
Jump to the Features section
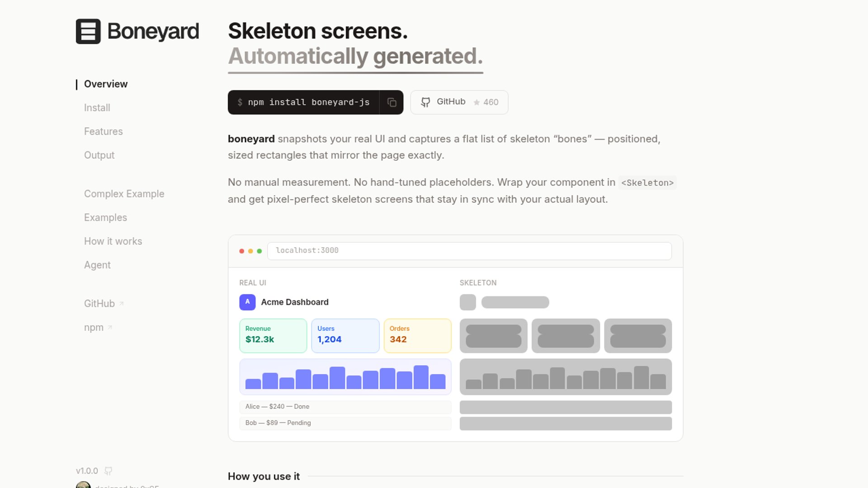(104, 131)
